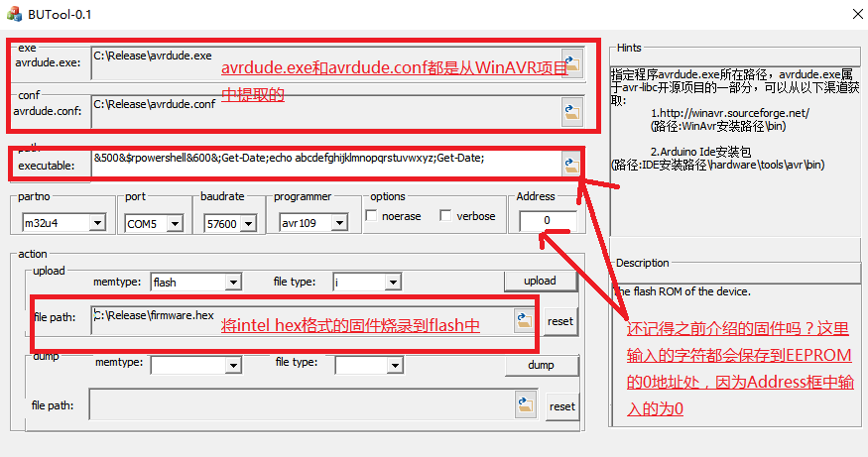
Task: Expand the dump file type dropdown
Action: tap(395, 365)
